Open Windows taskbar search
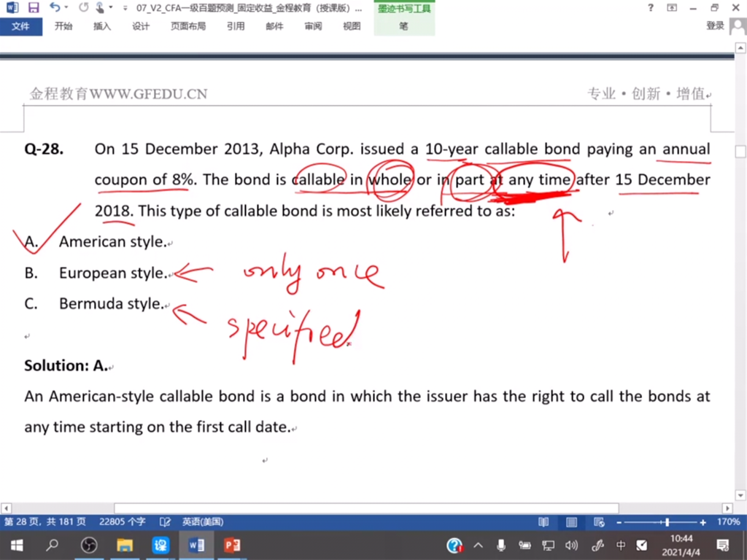 click(52, 545)
